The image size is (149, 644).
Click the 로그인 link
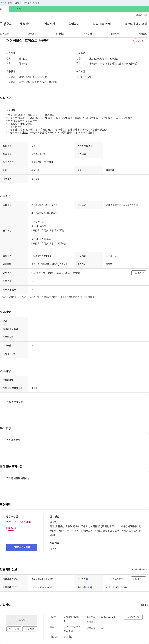(139, 15)
